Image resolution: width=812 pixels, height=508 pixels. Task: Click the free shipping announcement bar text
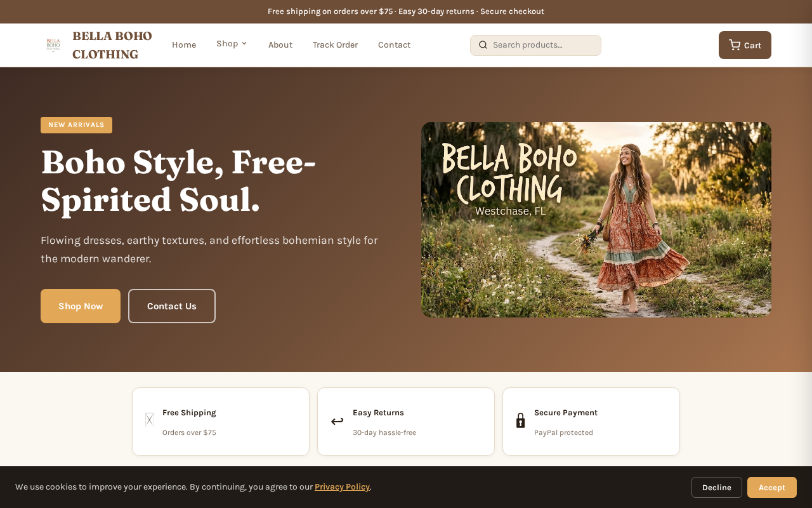[406, 11]
